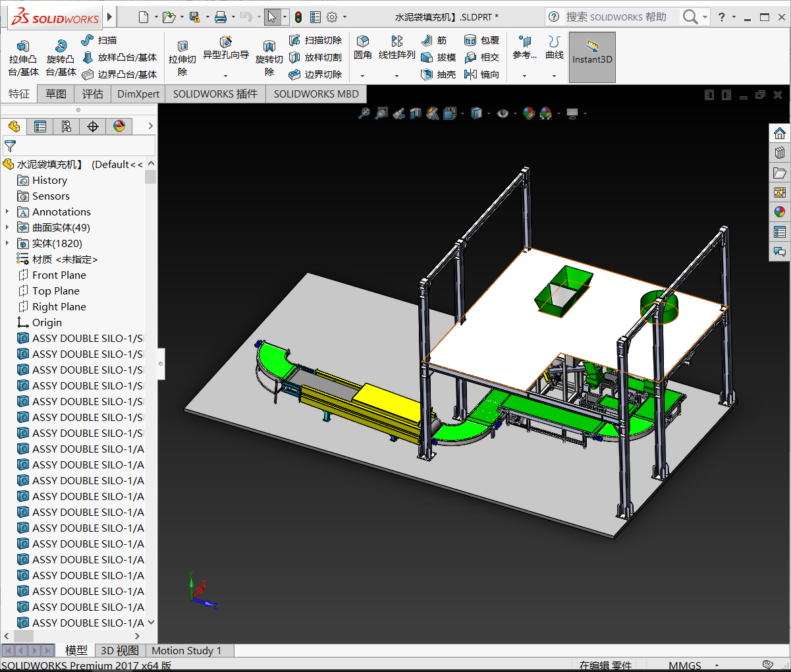791x672 pixels.
Task: Expand the SOLIDWORKS menu flyout arrow
Action: 109,17
